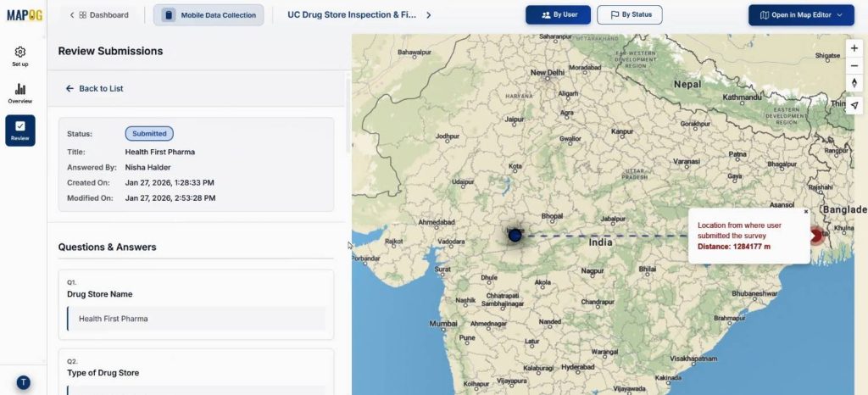Select the Review checkmark sidebar item
This screenshot has height=395, width=868.
[x=20, y=131]
